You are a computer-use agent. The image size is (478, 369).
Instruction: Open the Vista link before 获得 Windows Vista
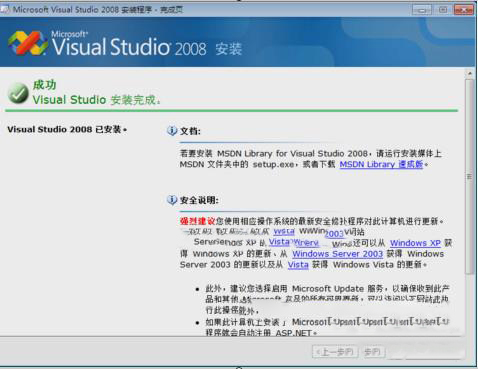point(298,265)
